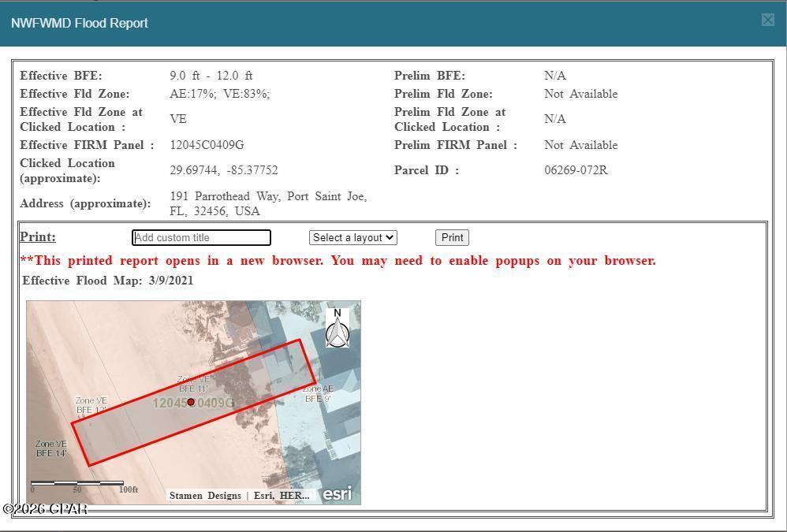
Task: Open the Stamen Designs Esri attribution link
Action: (239, 495)
